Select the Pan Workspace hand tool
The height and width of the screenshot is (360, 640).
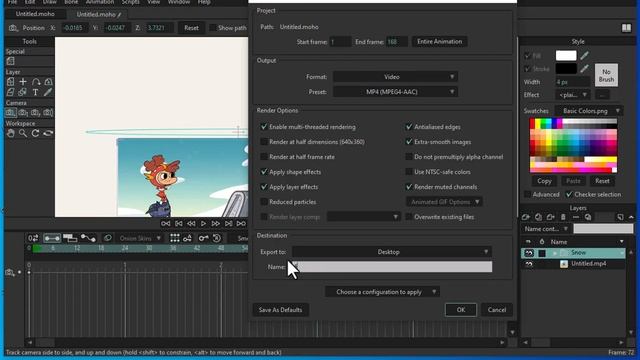pyautogui.click(x=10, y=133)
